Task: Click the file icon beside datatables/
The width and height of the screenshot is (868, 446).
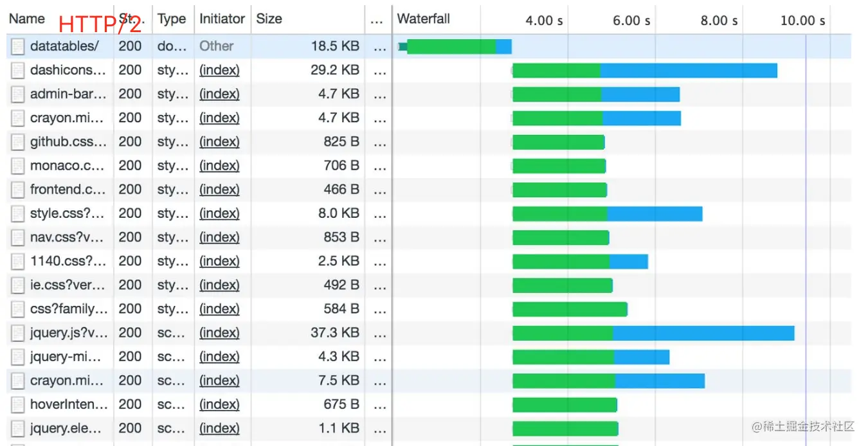Action: (18, 46)
